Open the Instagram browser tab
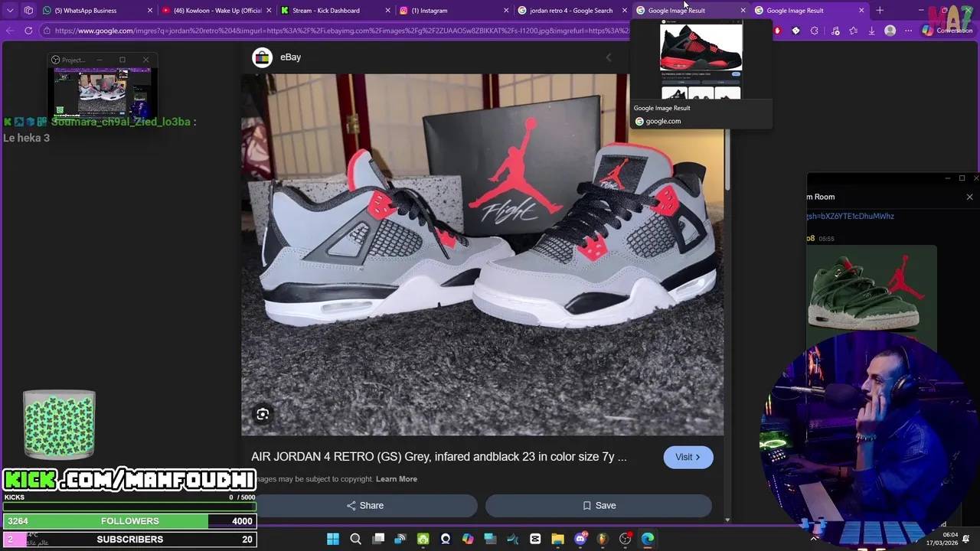The width and height of the screenshot is (980, 551). tap(453, 11)
